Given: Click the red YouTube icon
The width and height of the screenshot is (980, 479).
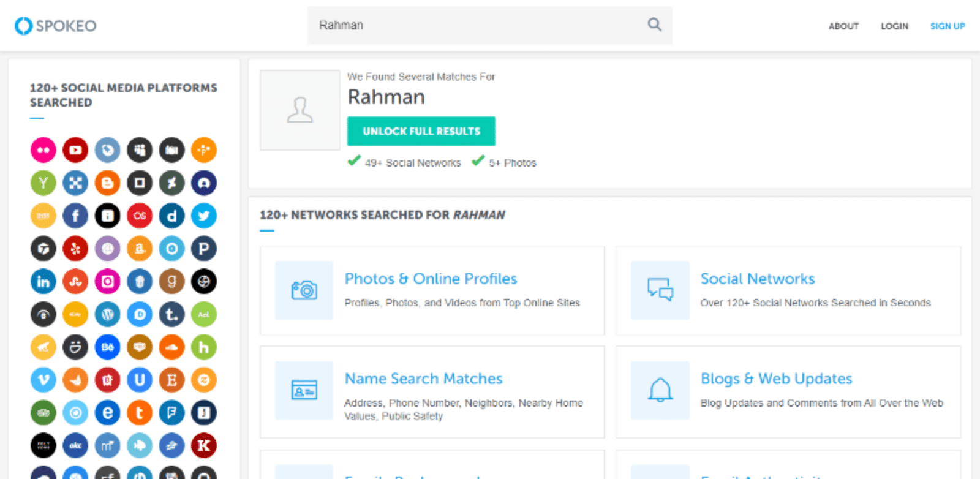Looking at the screenshot, I should pyautogui.click(x=75, y=150).
